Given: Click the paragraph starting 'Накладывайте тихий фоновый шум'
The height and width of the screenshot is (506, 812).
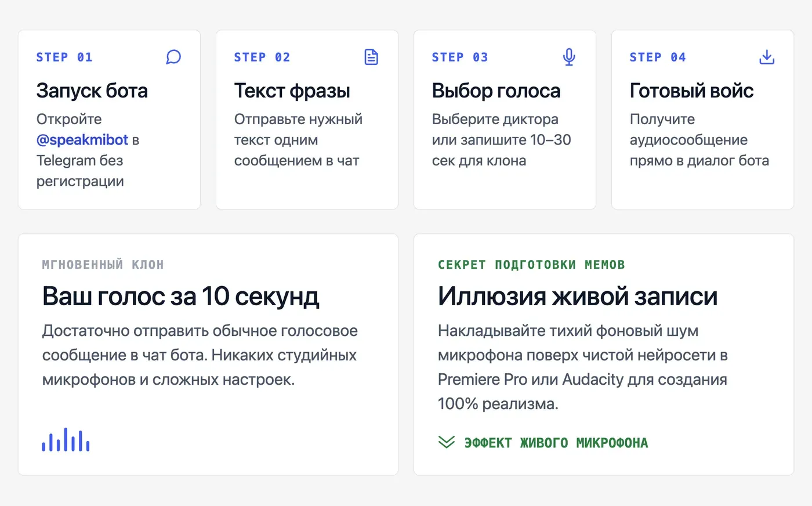Looking at the screenshot, I should pos(583,367).
